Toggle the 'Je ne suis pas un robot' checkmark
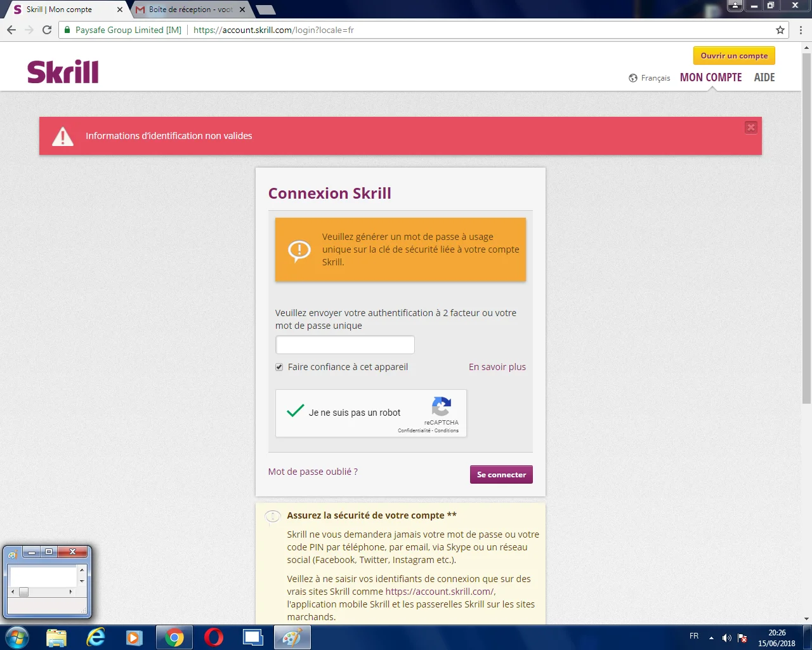 [x=296, y=411]
